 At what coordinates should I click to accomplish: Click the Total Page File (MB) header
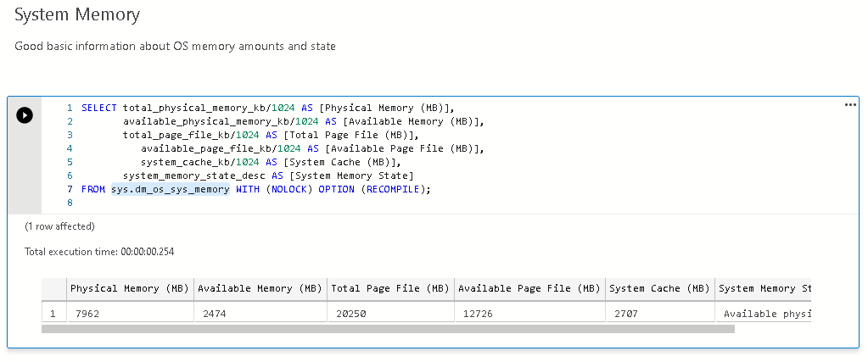(x=389, y=288)
